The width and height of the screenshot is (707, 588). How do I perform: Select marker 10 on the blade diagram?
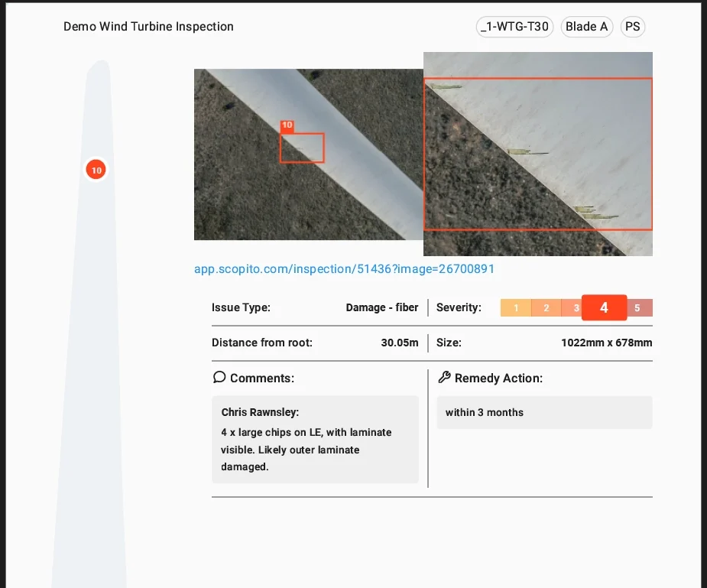[x=96, y=170]
